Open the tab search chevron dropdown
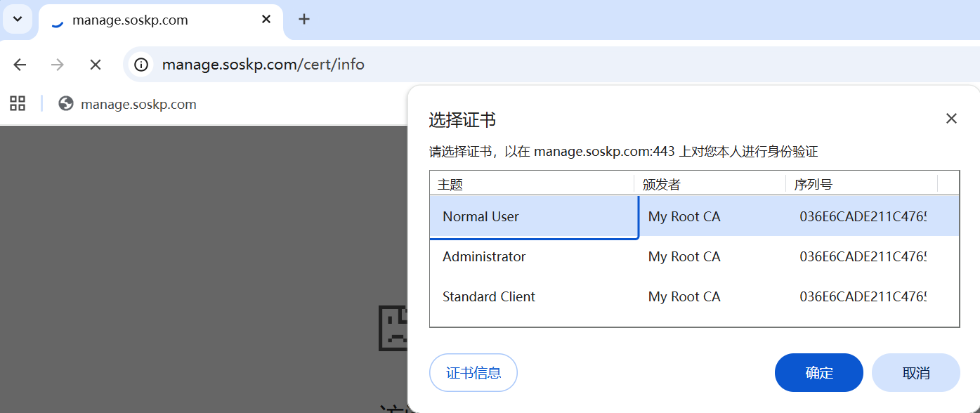The height and width of the screenshot is (413, 980). point(18,19)
